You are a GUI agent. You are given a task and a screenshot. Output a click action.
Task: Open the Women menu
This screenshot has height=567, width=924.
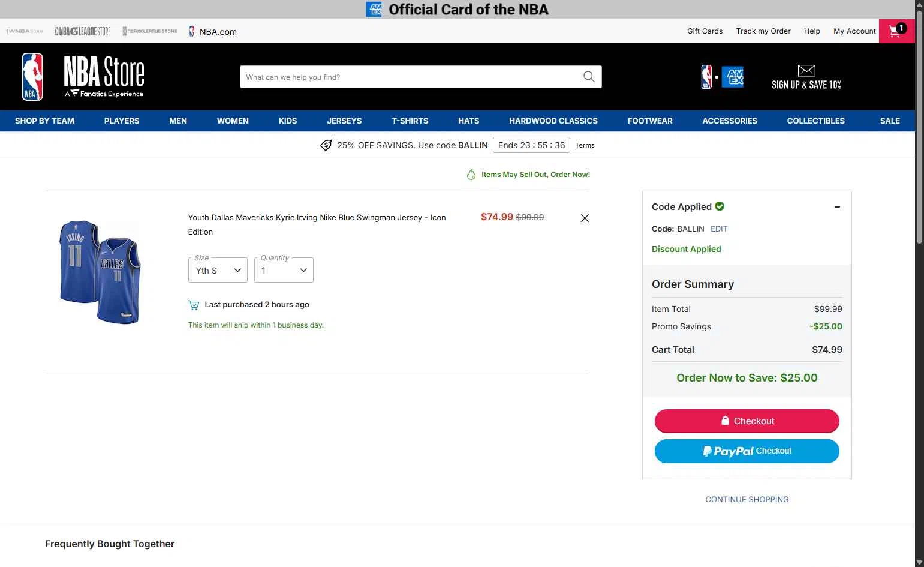pos(233,121)
